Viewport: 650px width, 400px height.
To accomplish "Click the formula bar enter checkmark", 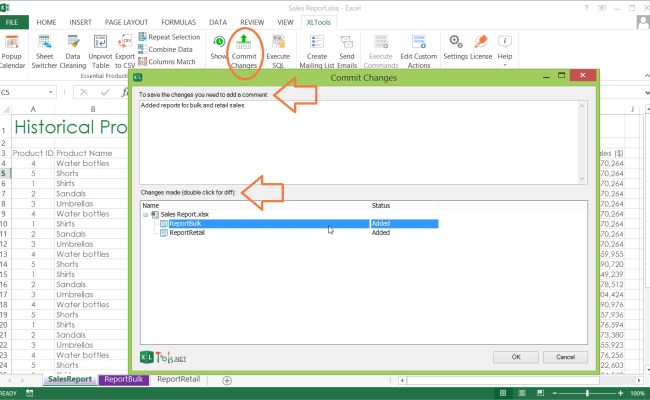I will click(105, 92).
